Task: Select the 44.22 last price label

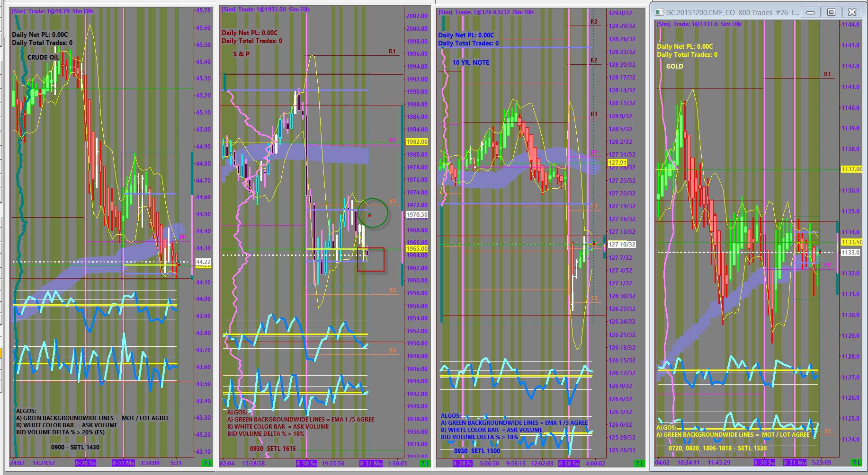Action: pyautogui.click(x=203, y=262)
